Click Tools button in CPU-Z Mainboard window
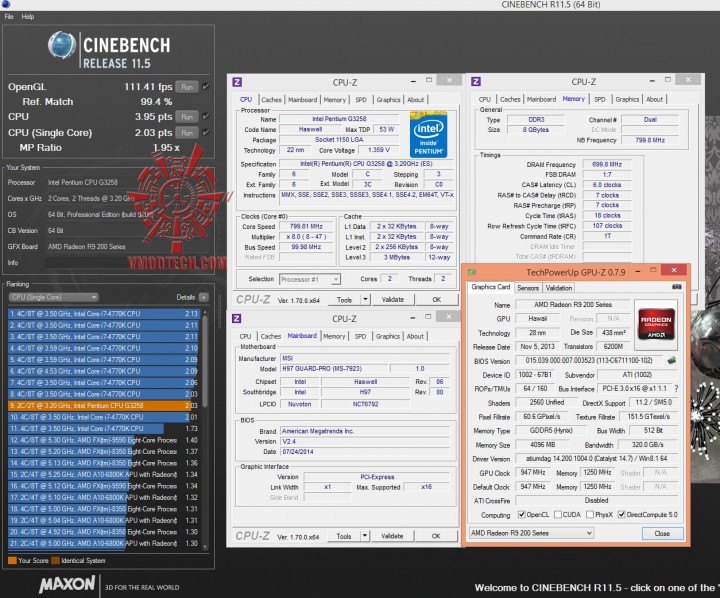This screenshot has height=598, width=720. [344, 536]
